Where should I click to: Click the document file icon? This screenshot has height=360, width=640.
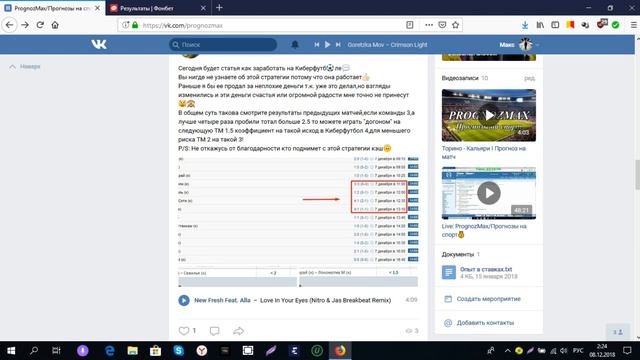pyautogui.click(x=449, y=272)
